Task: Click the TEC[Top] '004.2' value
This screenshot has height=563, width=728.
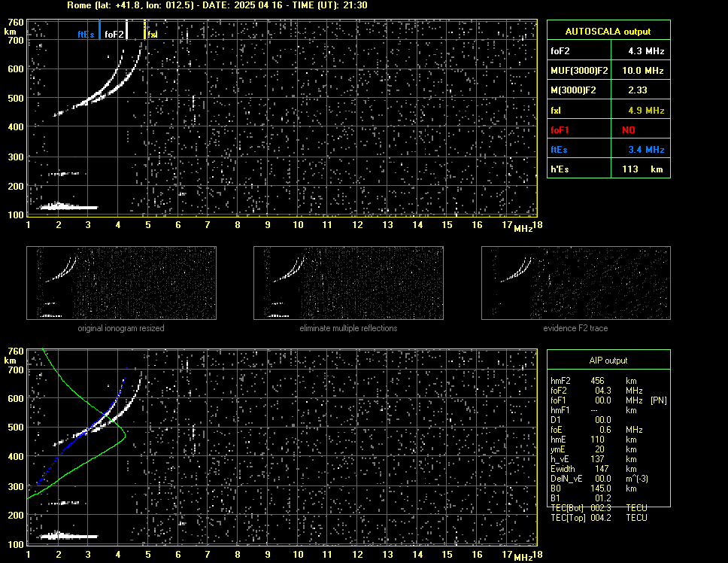Action: (x=600, y=518)
